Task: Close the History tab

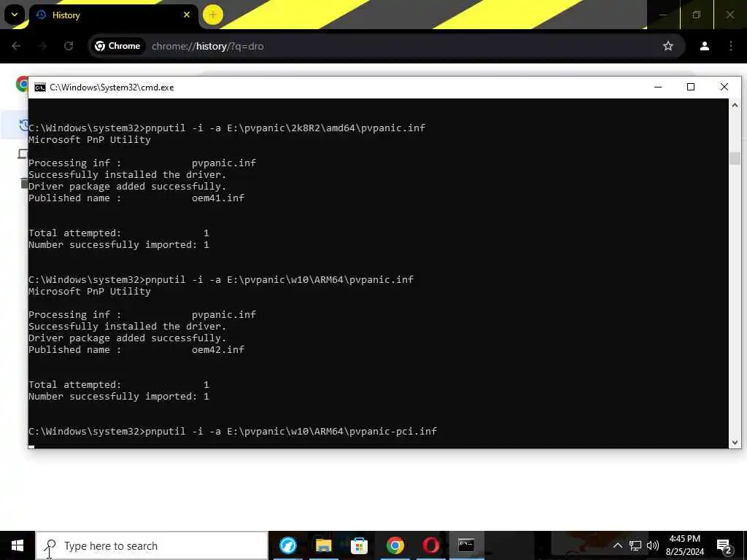Action: (x=187, y=15)
